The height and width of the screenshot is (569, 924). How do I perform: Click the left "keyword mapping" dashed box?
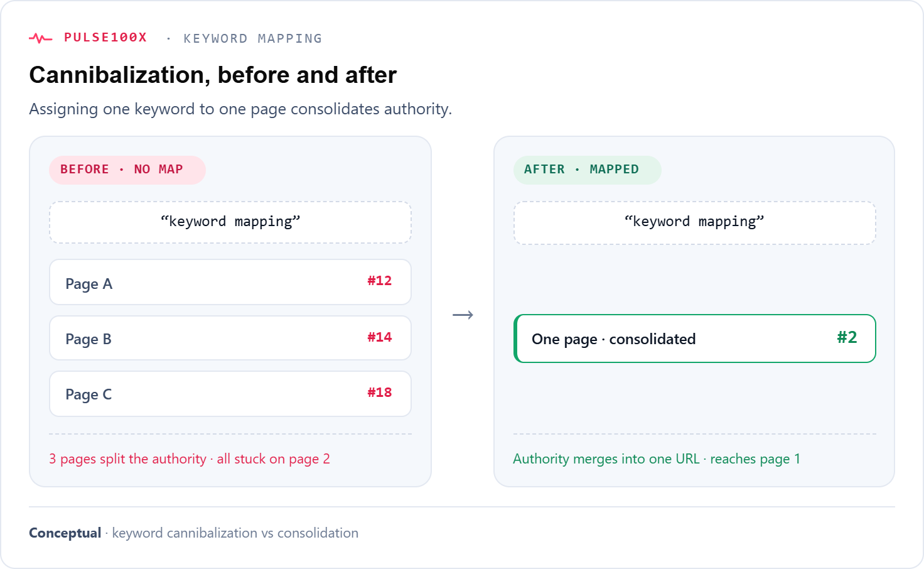click(x=230, y=222)
